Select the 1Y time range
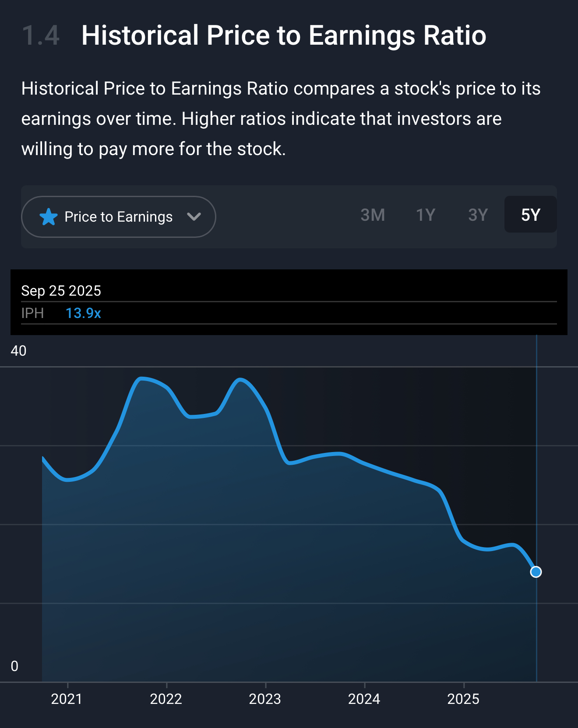 click(425, 215)
